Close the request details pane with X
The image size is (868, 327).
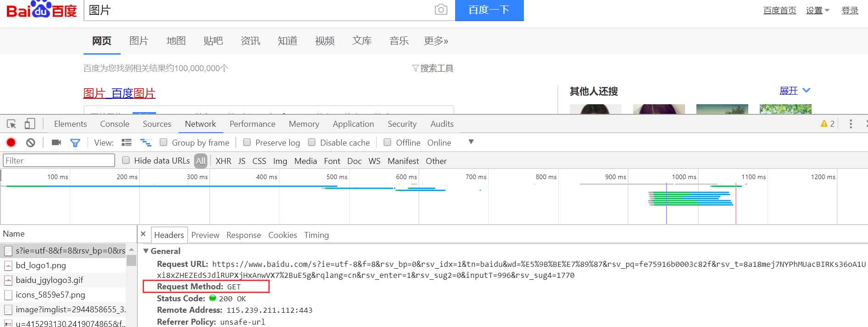143,234
